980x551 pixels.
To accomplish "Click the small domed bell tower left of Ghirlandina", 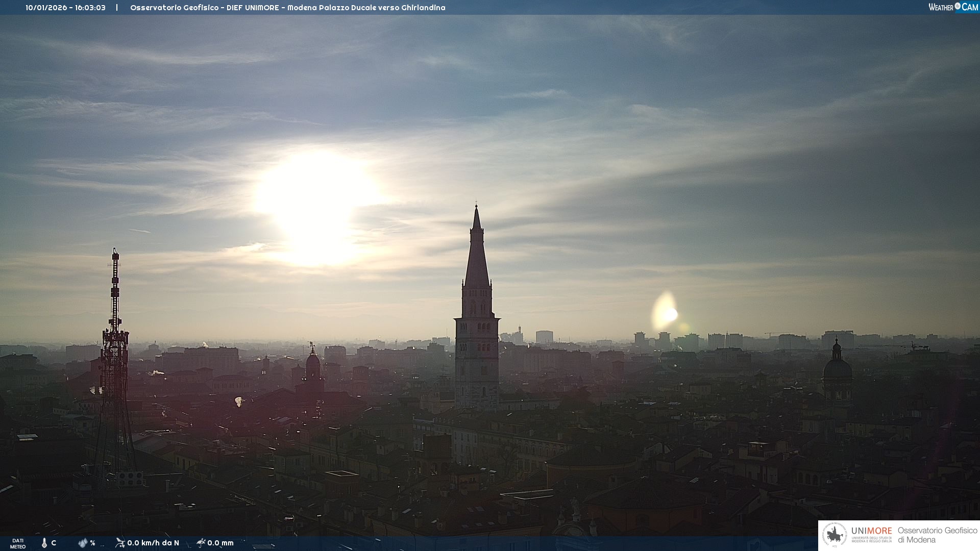I will pyautogui.click(x=312, y=365).
